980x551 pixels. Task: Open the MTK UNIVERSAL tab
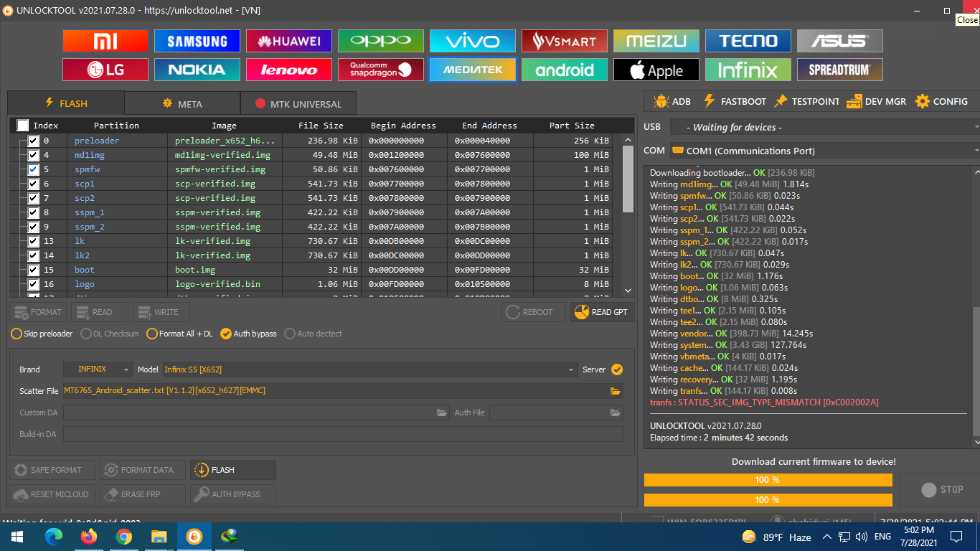(x=298, y=103)
